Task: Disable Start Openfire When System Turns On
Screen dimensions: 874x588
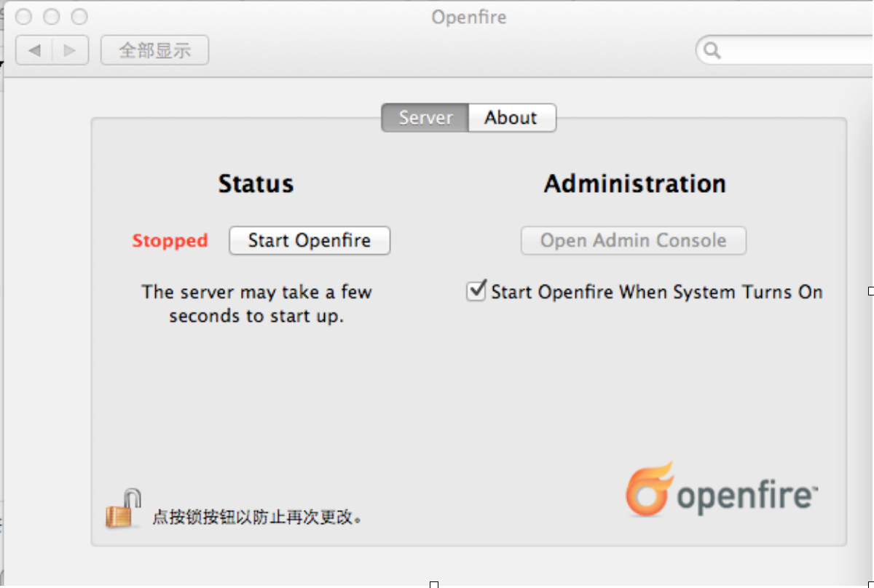Action: 476,292
